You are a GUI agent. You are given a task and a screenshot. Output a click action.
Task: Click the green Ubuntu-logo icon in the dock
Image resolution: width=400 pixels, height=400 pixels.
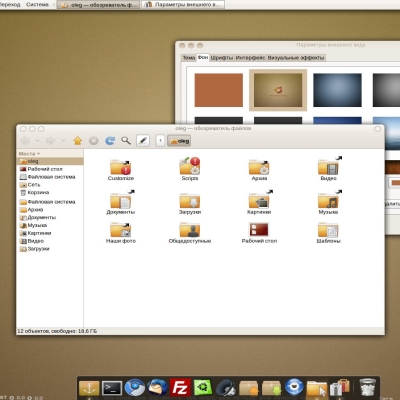pyautogui.click(x=203, y=388)
